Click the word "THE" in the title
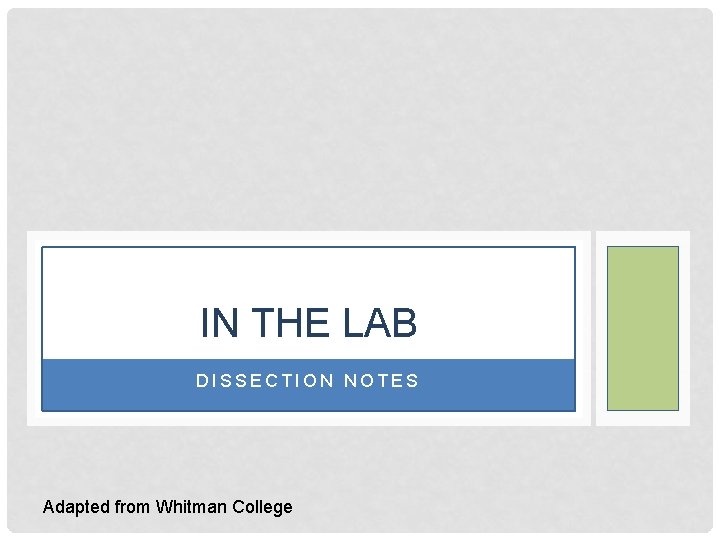Screen dimensions: 720x540 point(290,323)
